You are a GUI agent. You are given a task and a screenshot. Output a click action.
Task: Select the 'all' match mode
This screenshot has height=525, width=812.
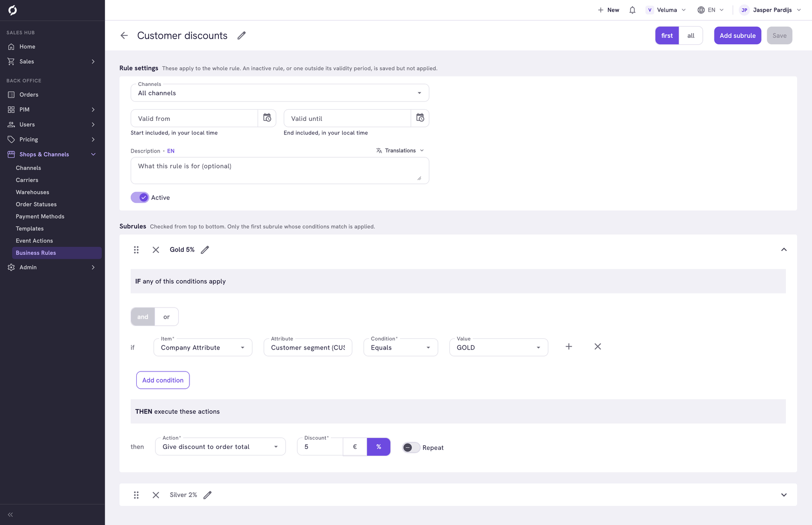click(691, 35)
